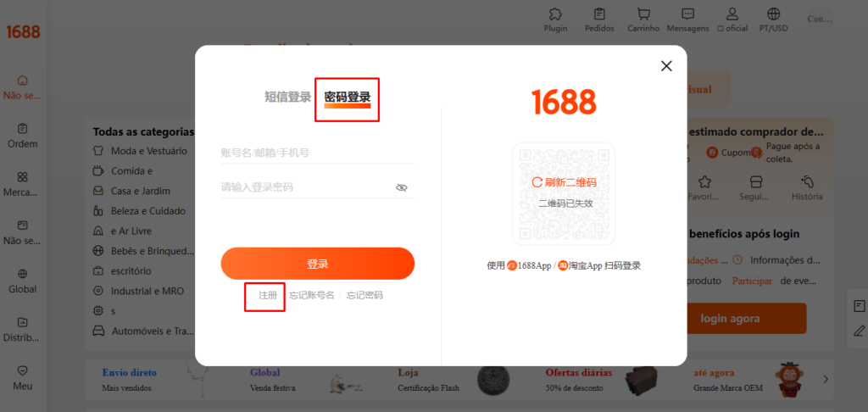Toggle password visibility eye icon

[x=402, y=187]
